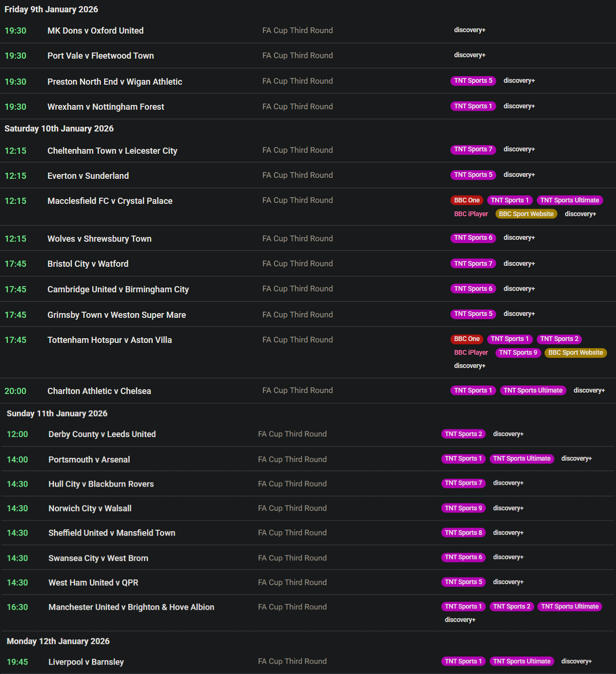Click BBC Sport Website badge for Macclesfield match
The image size is (616, 674).
click(526, 214)
